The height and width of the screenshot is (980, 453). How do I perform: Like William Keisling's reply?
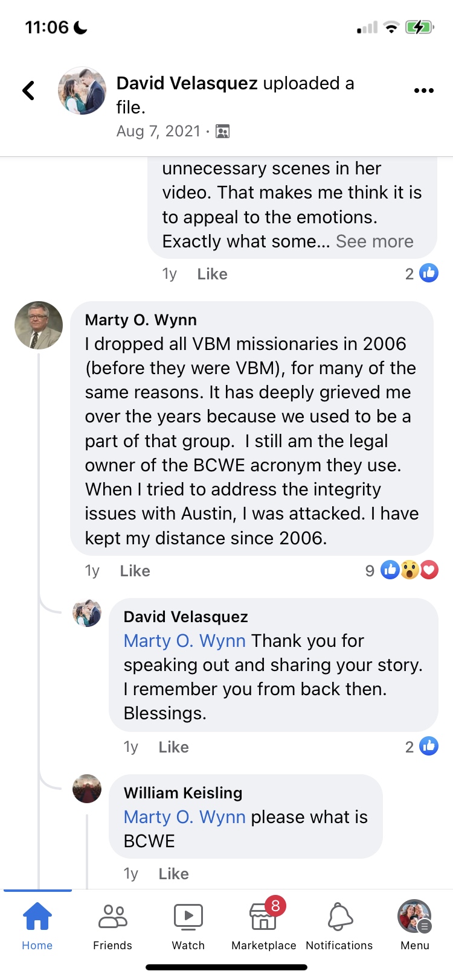point(173,874)
